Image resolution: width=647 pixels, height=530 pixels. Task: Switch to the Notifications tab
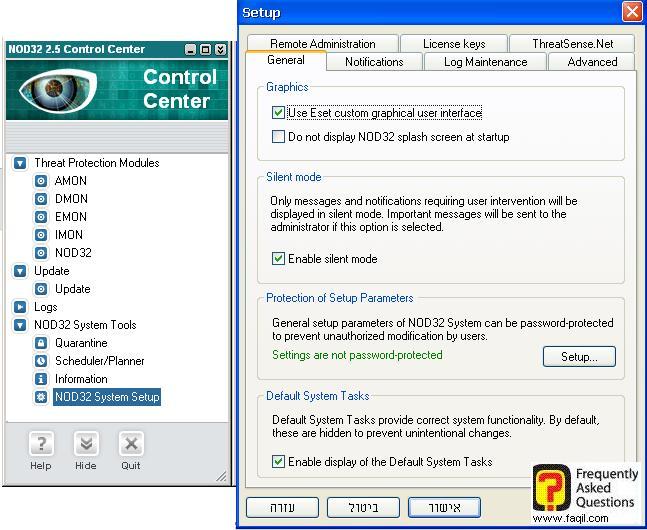click(374, 62)
